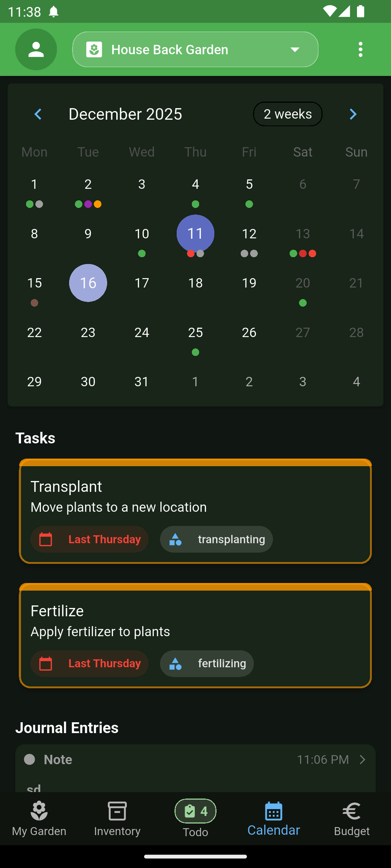The width and height of the screenshot is (391, 868).
Task: Click the garden icon in selector
Action: 94,50
